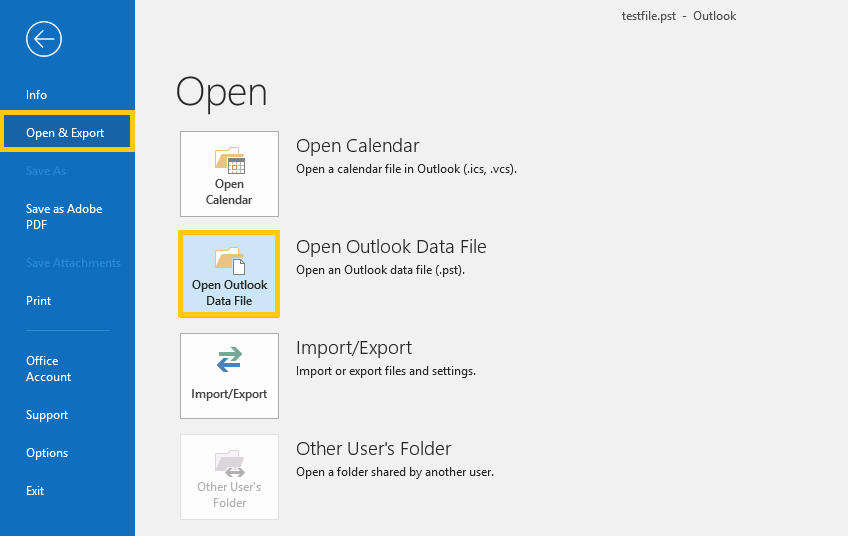Viewport: 848px width, 536px height.
Task: Click the Open Calendar heading text
Action: [357, 145]
